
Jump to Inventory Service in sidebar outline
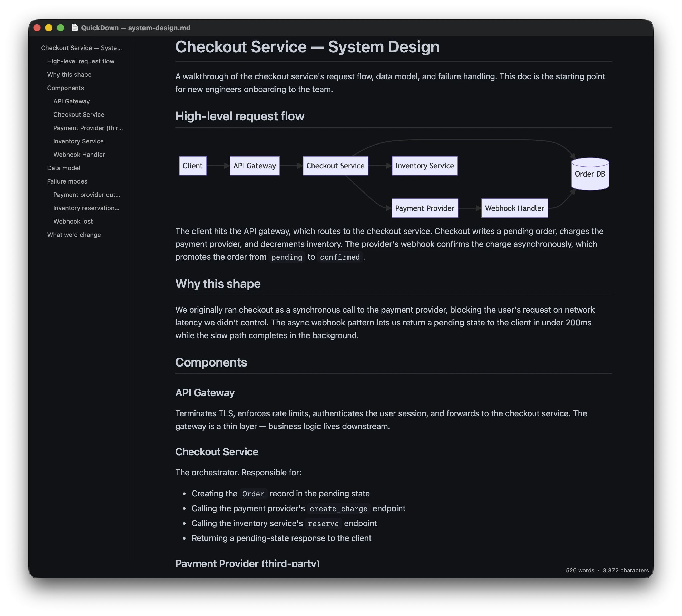pyautogui.click(x=78, y=141)
